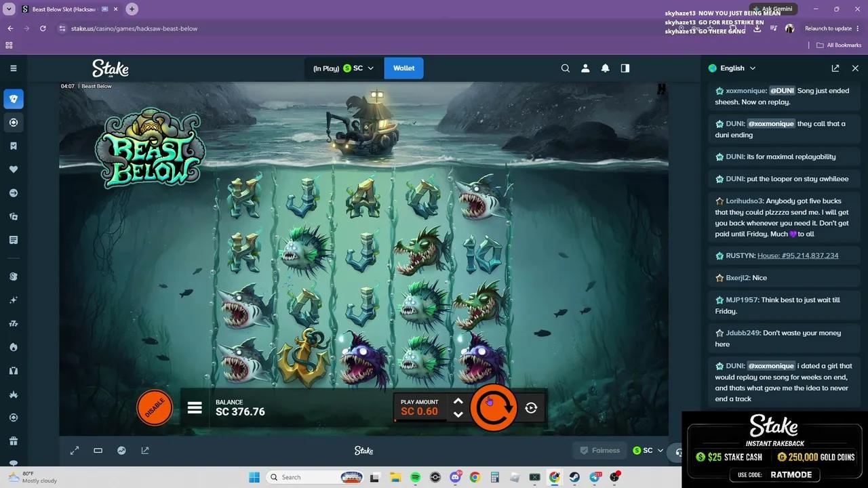Click the Ask Gemini button
The image size is (868, 488).
pos(773,9)
